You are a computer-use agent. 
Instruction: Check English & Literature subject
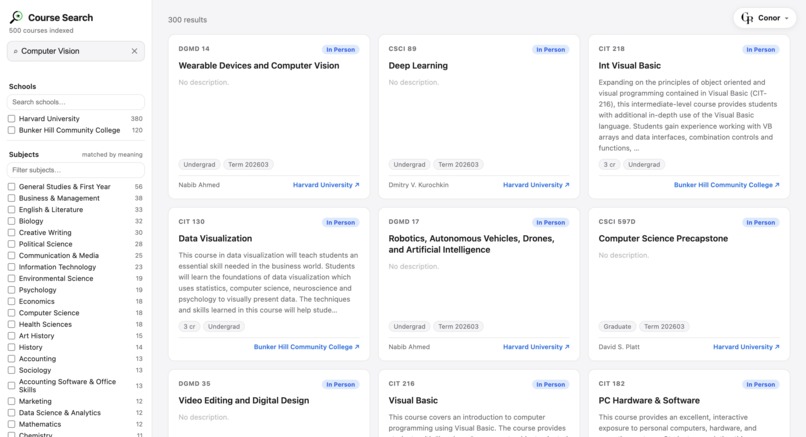11,209
